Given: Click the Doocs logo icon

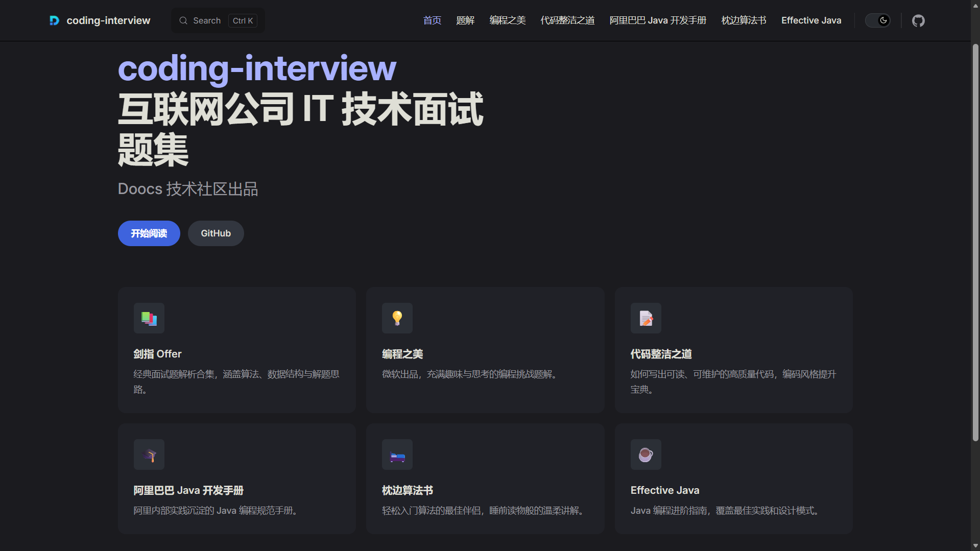Looking at the screenshot, I should [x=54, y=20].
